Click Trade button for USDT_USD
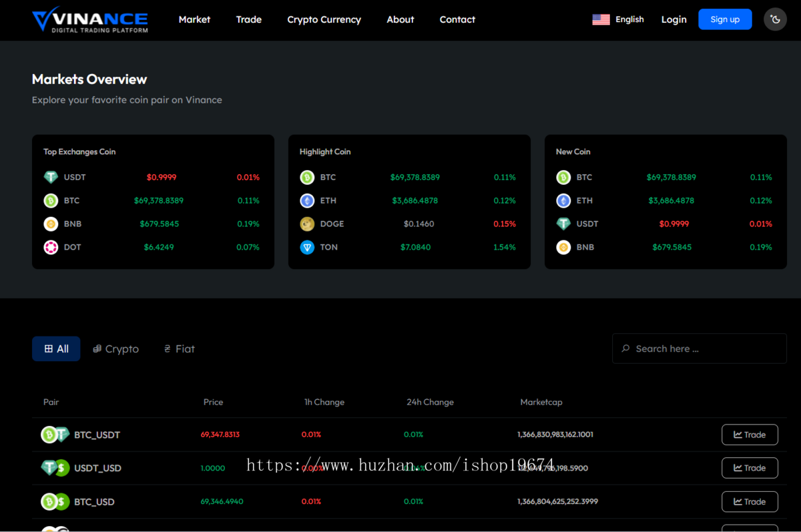 (750, 468)
